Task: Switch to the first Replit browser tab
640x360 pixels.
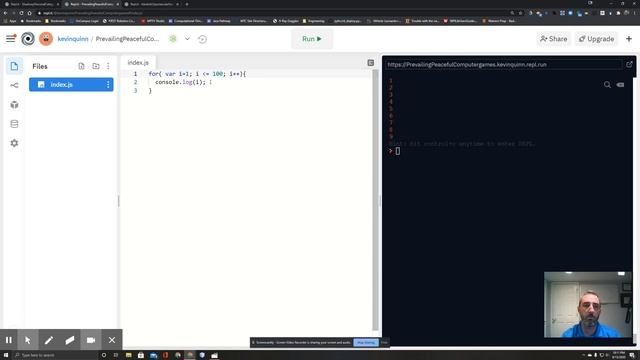Action: coord(31,4)
